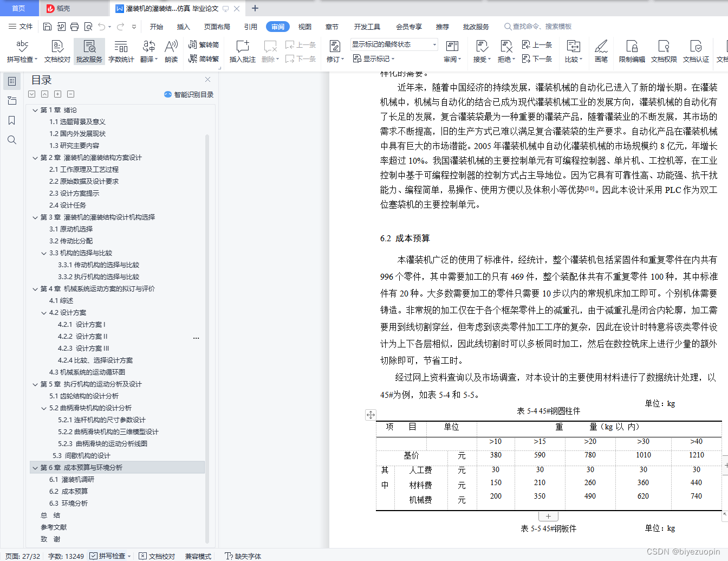Click the 拒绝 reject changes tool
The width and height of the screenshot is (728, 561).
[x=506, y=51]
